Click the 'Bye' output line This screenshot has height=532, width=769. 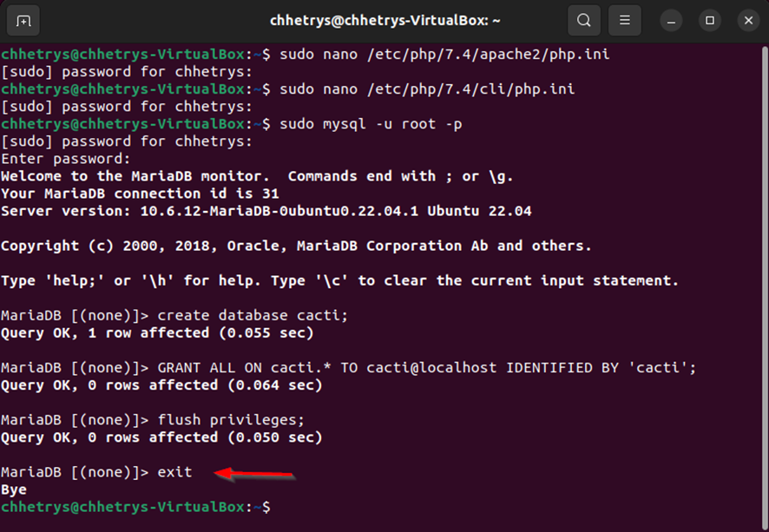click(14, 489)
